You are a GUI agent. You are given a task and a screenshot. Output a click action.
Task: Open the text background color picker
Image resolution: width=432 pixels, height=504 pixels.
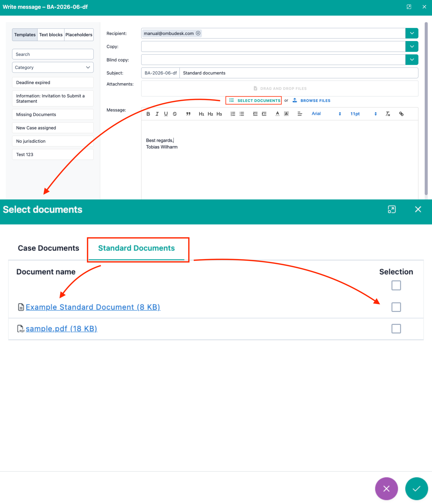(286, 114)
